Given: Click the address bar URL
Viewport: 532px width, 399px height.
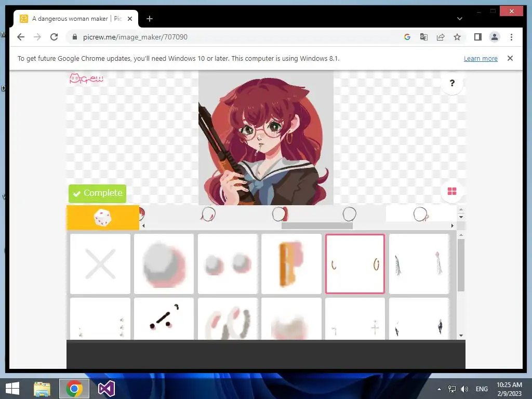Looking at the screenshot, I should coord(135,37).
